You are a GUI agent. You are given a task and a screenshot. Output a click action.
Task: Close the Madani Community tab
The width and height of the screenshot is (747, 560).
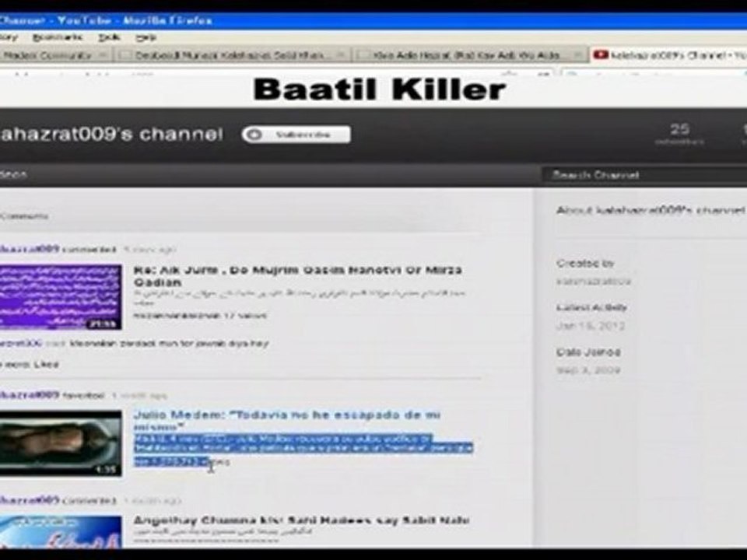(103, 55)
